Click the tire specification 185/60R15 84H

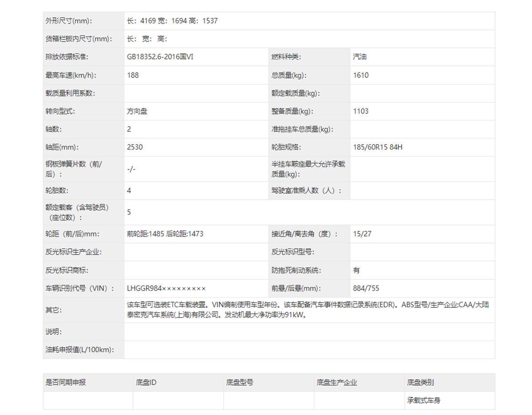[378, 147]
